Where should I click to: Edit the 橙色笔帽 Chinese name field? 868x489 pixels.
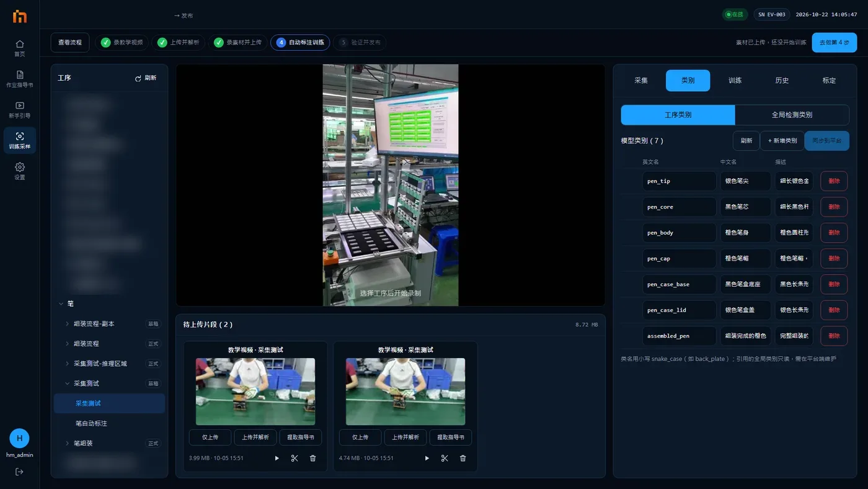(746, 259)
